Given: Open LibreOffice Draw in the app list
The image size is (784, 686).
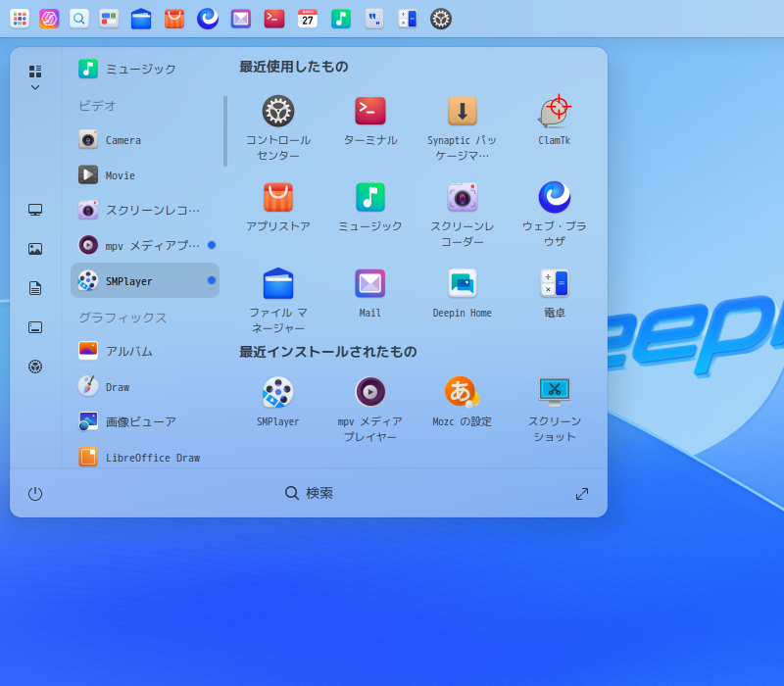Looking at the screenshot, I should 145,457.
